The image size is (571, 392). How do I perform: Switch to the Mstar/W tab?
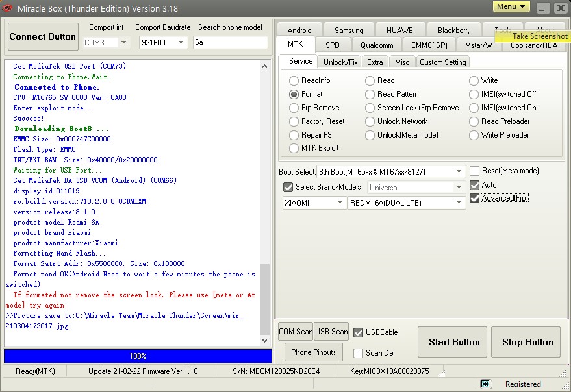click(x=479, y=45)
